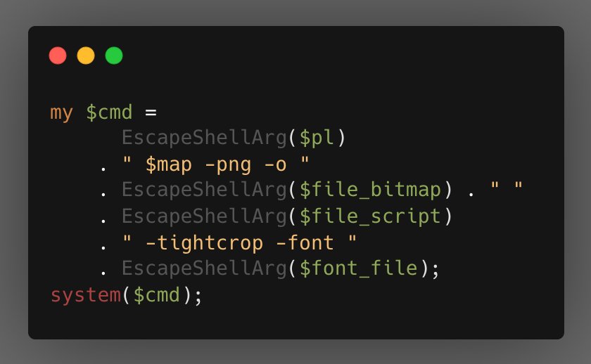Click EscapeShellArg before $file_bitmap
The image size is (591, 364).
tap(204, 190)
